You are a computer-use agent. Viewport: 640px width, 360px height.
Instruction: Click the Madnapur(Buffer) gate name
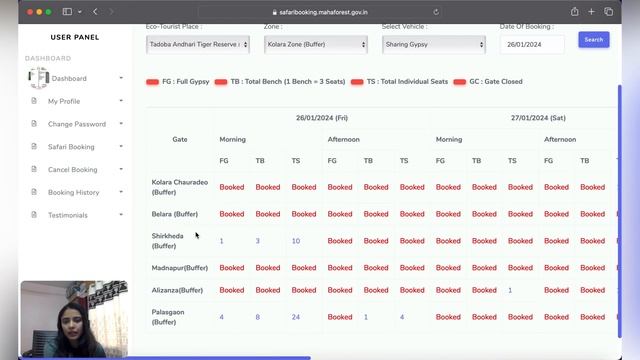point(180,268)
